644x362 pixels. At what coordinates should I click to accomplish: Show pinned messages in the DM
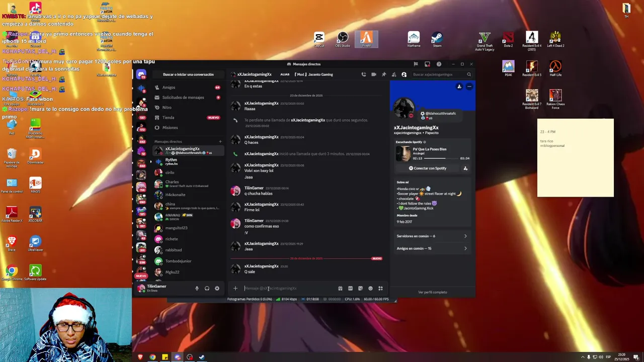coord(384,74)
